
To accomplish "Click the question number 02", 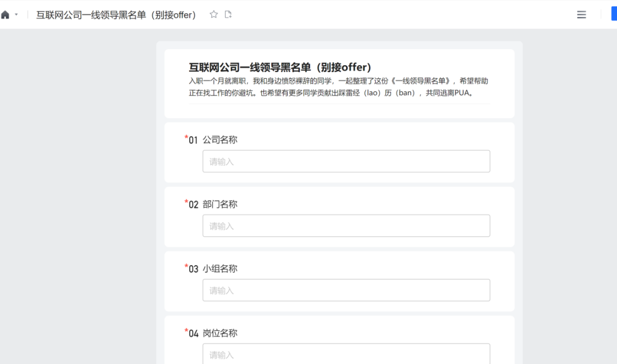I will coord(194,205).
